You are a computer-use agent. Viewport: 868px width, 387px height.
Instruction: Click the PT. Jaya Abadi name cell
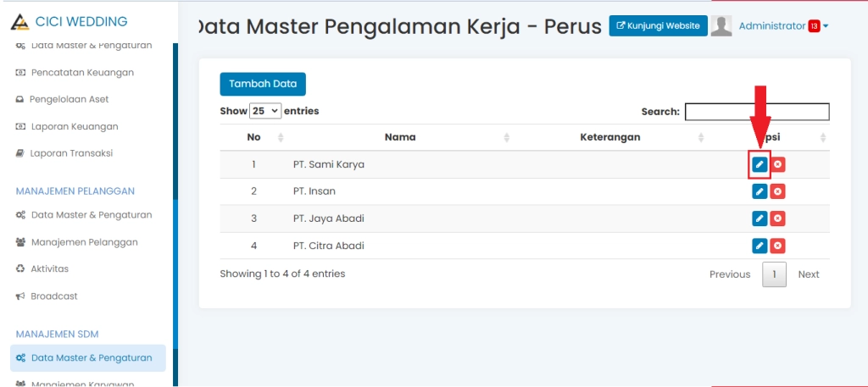click(x=328, y=218)
